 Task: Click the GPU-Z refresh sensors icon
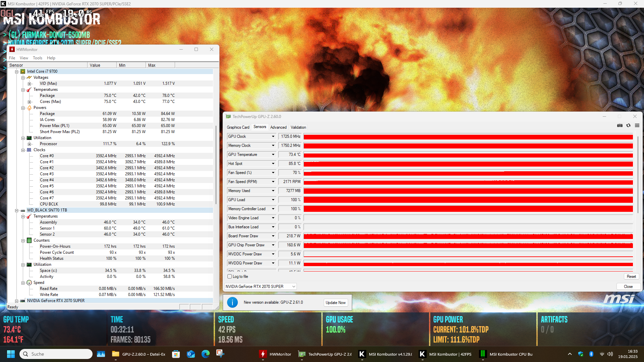(628, 125)
